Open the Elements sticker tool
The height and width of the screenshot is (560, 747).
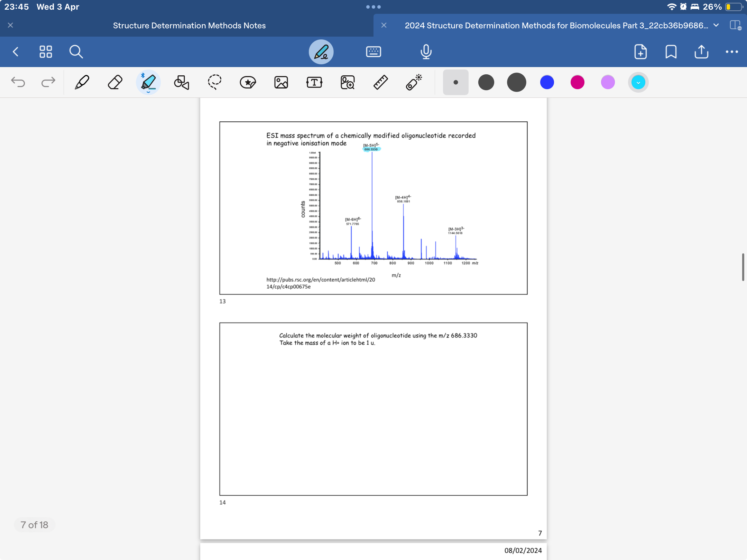[248, 82]
